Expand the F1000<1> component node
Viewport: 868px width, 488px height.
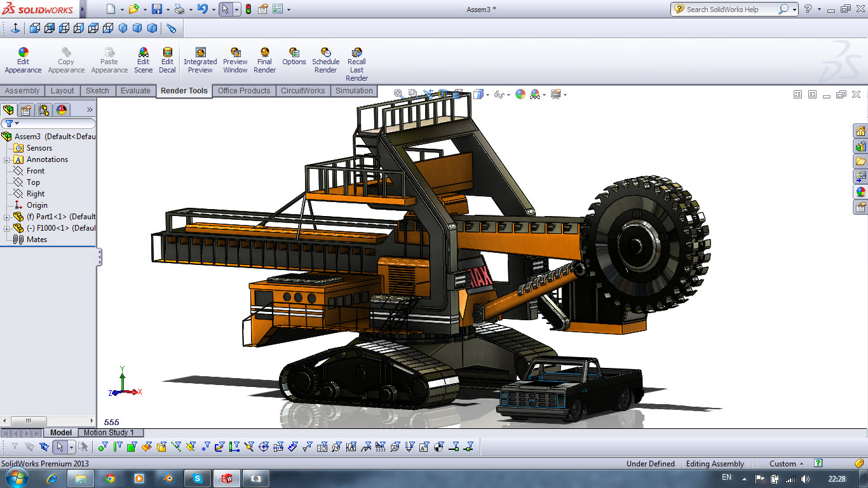(x=7, y=228)
